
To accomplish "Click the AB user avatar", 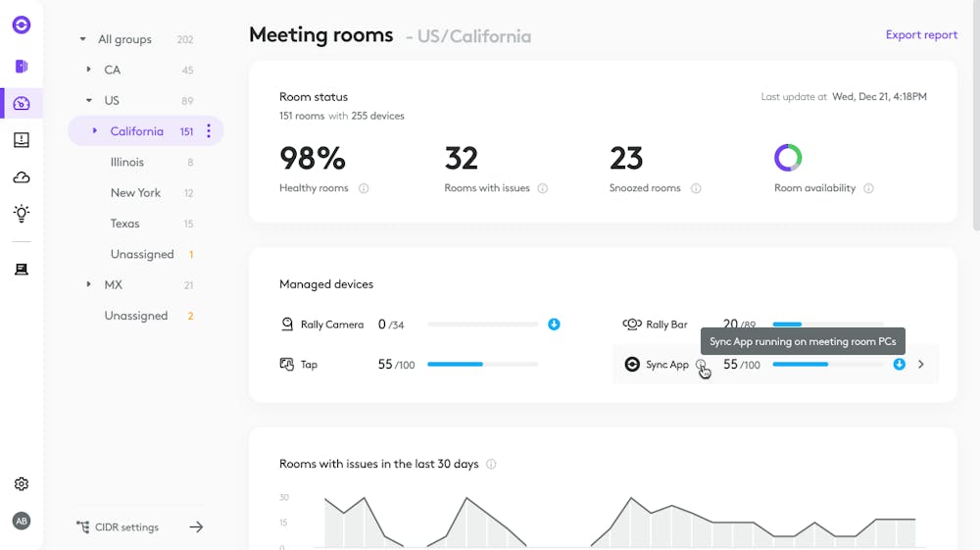I will 22,521.
